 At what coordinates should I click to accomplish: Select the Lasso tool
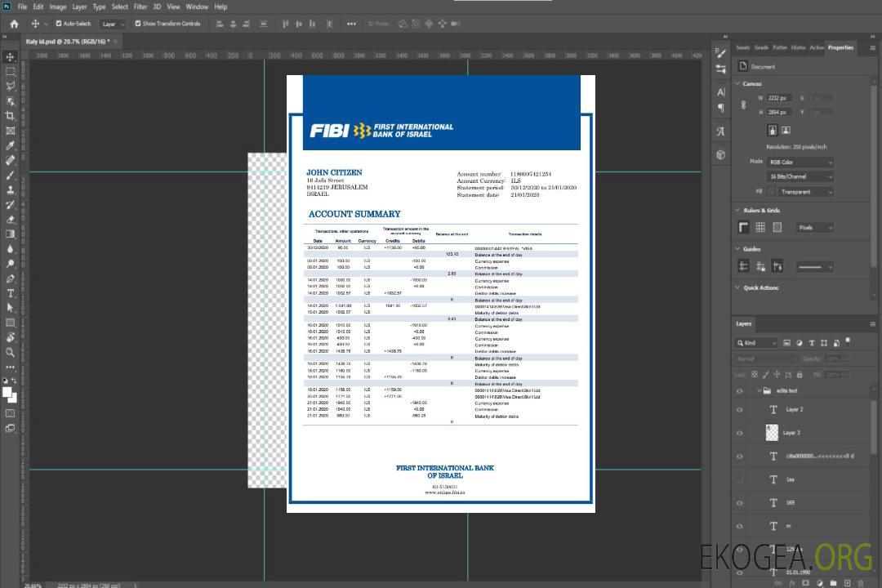pyautogui.click(x=11, y=87)
